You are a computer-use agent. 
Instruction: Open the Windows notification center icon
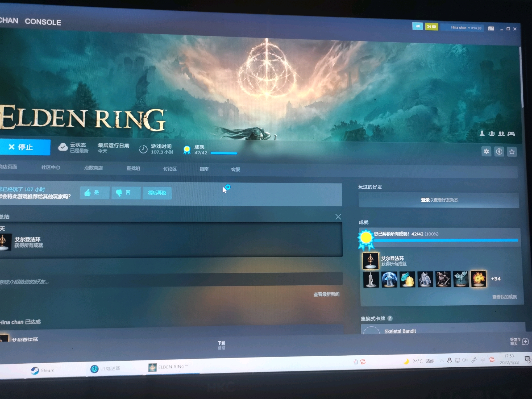pos(527,359)
